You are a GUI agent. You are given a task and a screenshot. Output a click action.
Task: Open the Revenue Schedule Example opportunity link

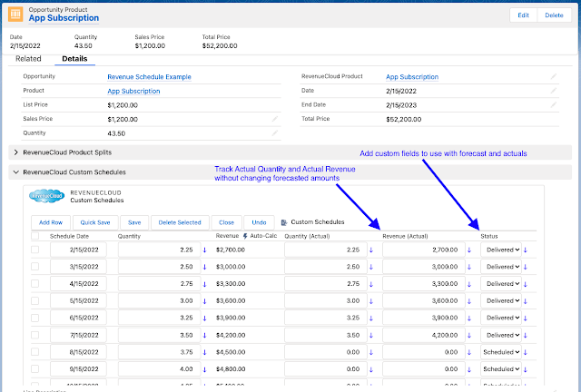click(149, 77)
